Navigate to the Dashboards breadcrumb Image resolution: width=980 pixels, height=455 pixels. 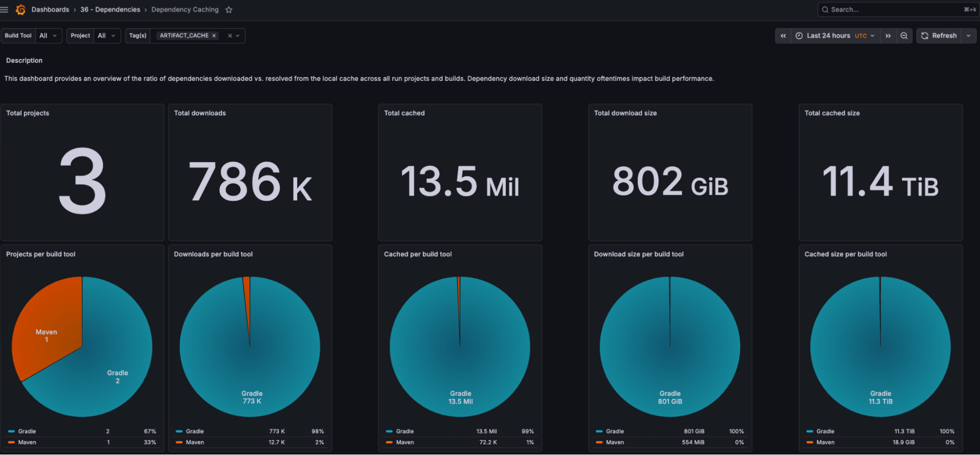pos(50,9)
